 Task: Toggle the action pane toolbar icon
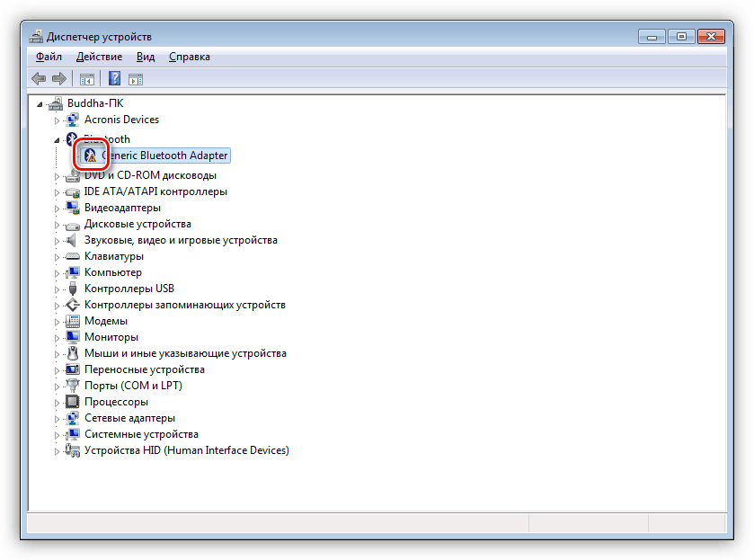click(x=136, y=79)
